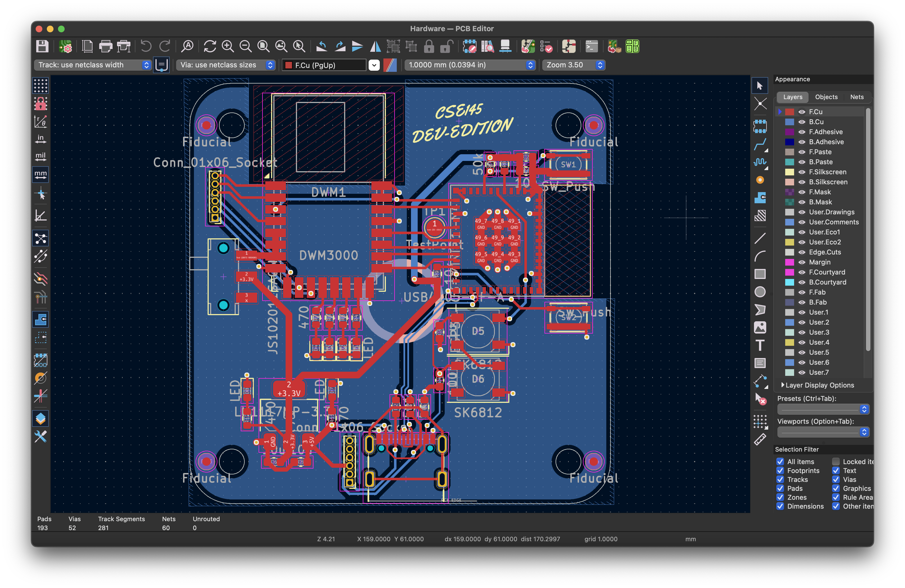Image resolution: width=905 pixels, height=588 pixels.
Task: Switch to the Objects tab
Action: pos(826,97)
